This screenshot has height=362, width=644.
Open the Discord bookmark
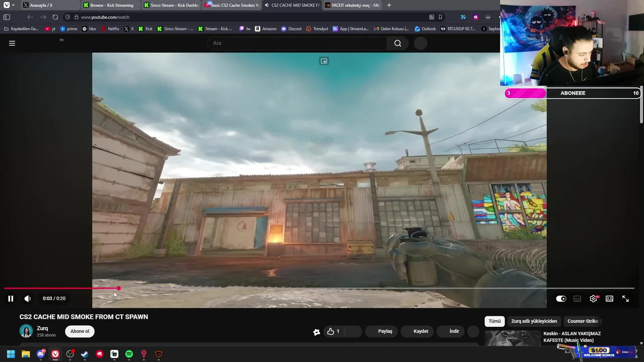click(291, 29)
